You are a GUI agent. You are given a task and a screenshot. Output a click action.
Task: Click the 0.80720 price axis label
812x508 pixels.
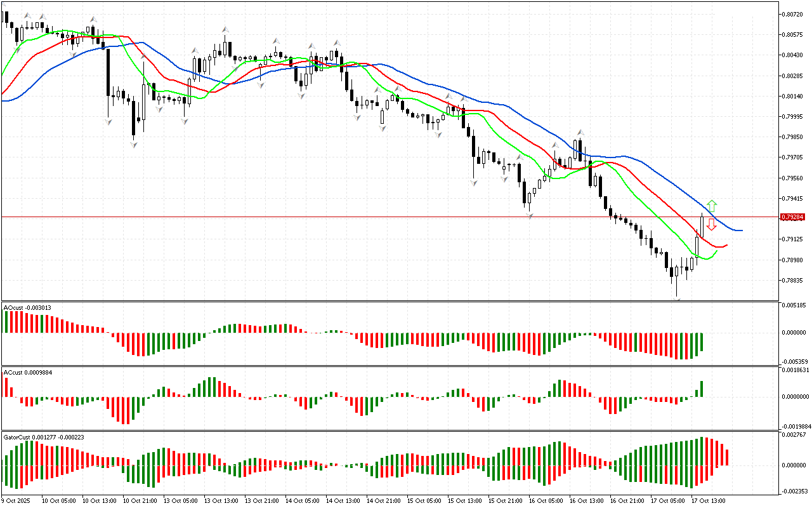[x=793, y=14]
